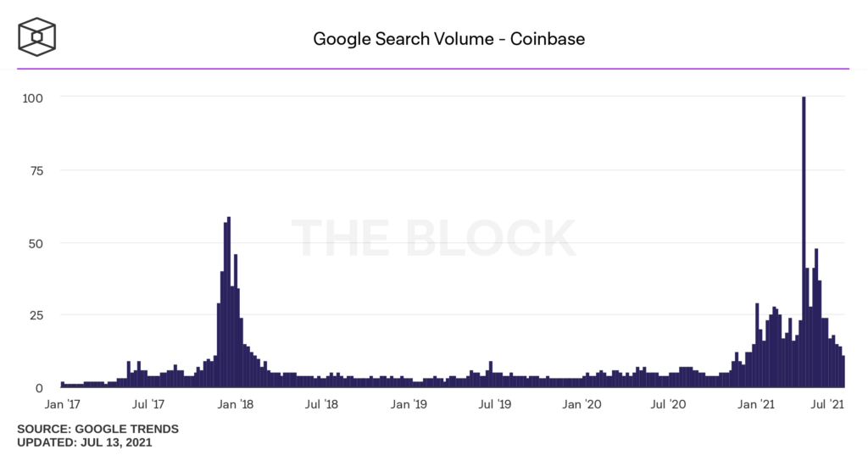Screen dimensions: 868x455
Task: Click the 0 y-axis label
Action: click(39, 388)
